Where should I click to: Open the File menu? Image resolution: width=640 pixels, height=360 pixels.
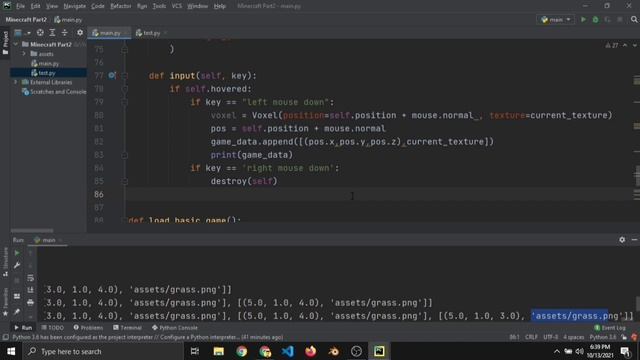(x=20, y=6)
